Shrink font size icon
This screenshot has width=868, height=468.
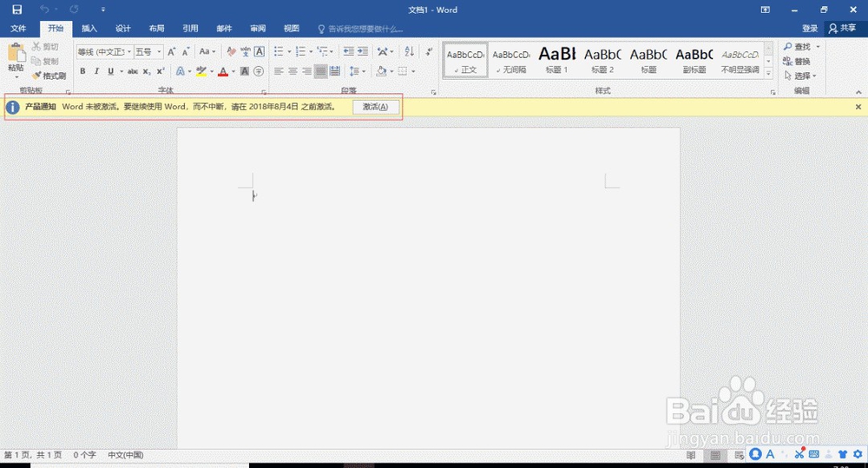coord(186,51)
